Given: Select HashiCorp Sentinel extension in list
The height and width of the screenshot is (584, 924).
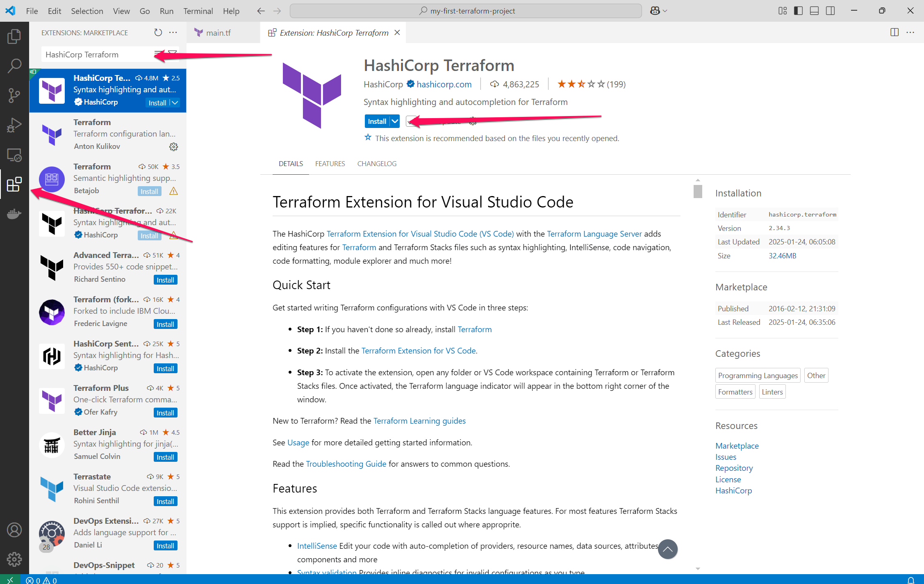Looking at the screenshot, I should point(108,356).
